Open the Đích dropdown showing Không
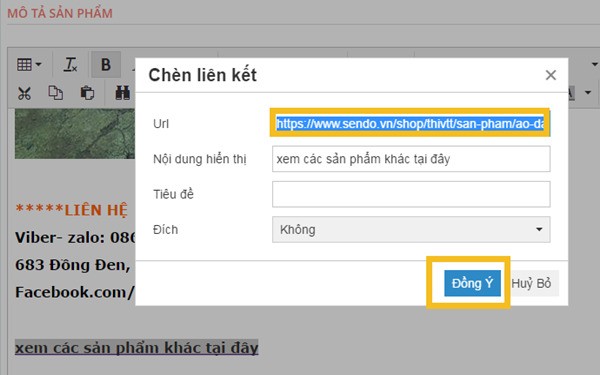This screenshot has height=375, width=600. click(x=411, y=230)
